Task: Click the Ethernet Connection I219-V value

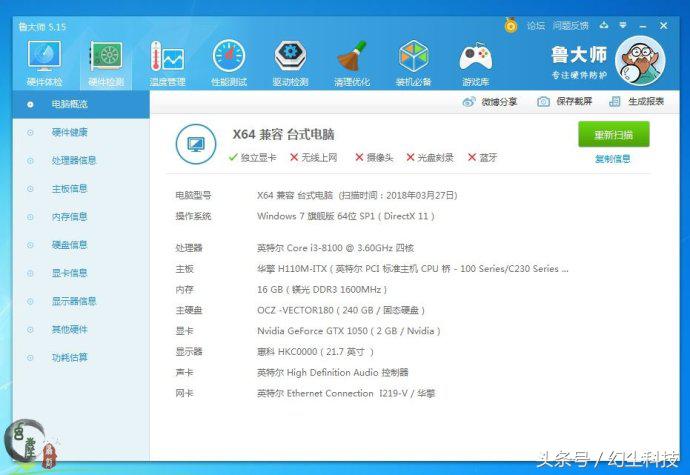Action: (x=346, y=393)
